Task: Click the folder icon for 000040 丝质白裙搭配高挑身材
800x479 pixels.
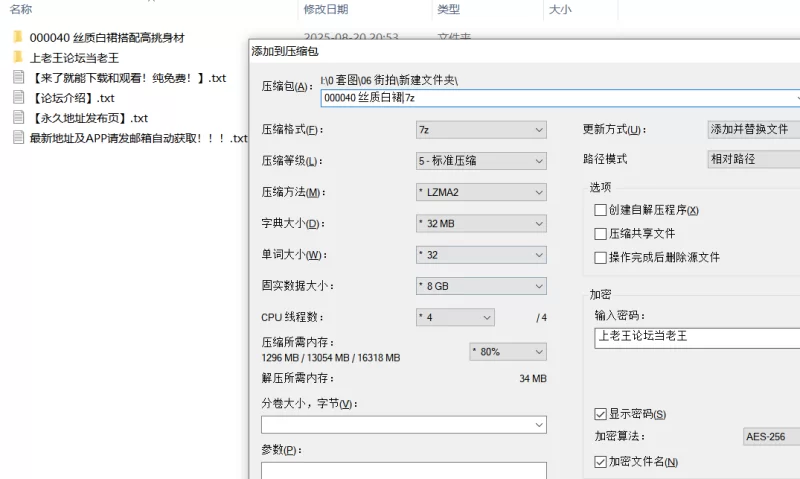Action: tap(18, 37)
